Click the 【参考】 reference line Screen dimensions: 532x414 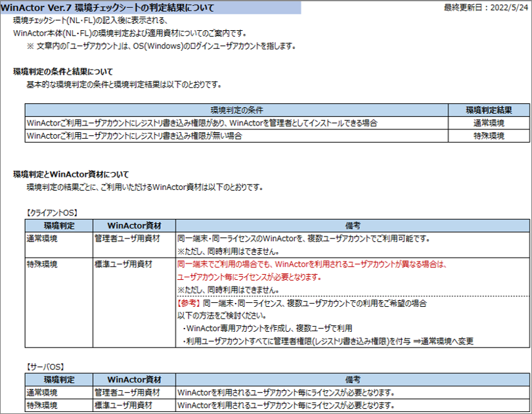coord(301,303)
